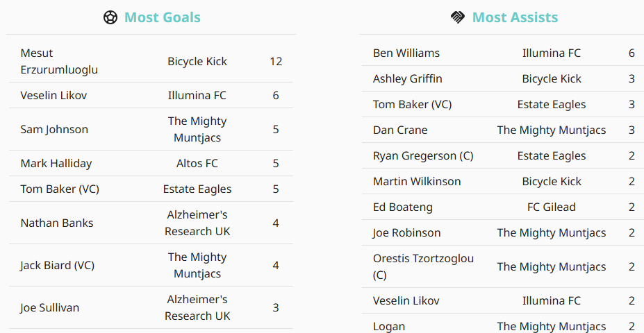Open Ben Williams in the assists table
This screenshot has width=644, height=333.
406,53
